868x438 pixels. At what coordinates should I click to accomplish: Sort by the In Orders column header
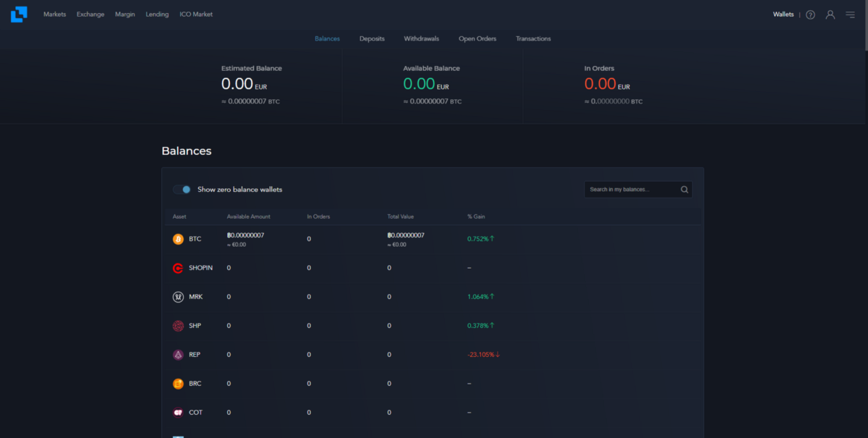click(318, 216)
